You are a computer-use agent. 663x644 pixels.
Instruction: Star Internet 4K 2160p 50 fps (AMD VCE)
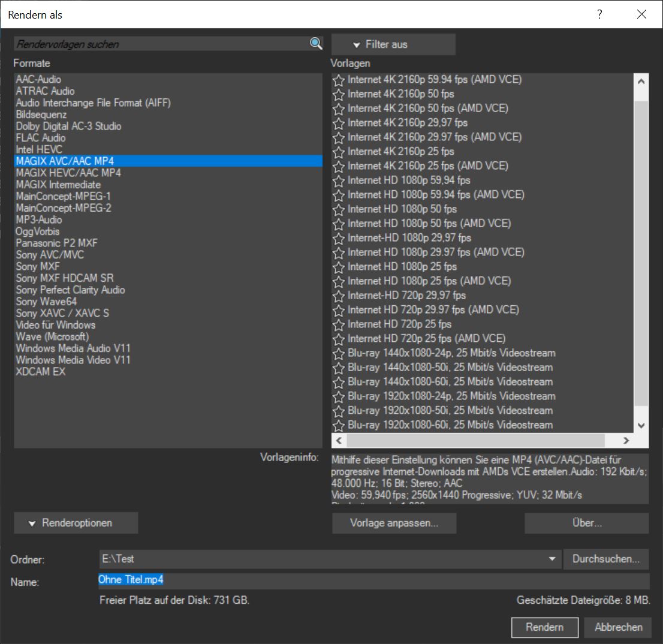tap(338, 109)
